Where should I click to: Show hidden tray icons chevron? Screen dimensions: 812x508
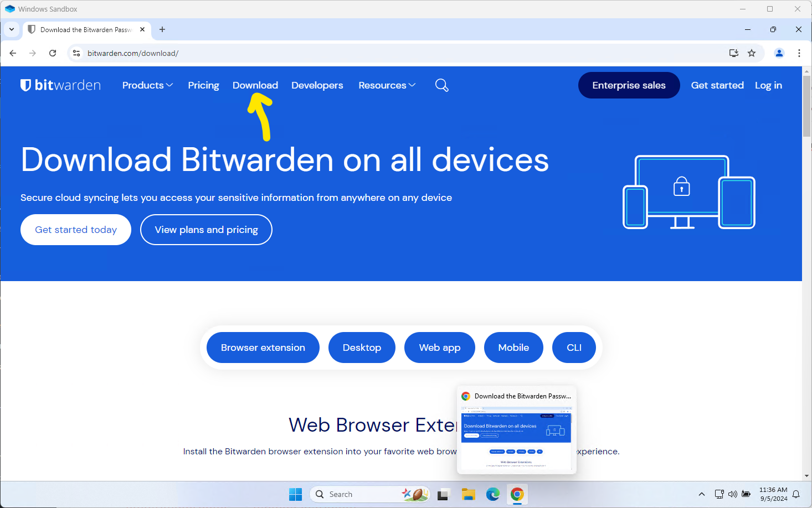(702, 494)
